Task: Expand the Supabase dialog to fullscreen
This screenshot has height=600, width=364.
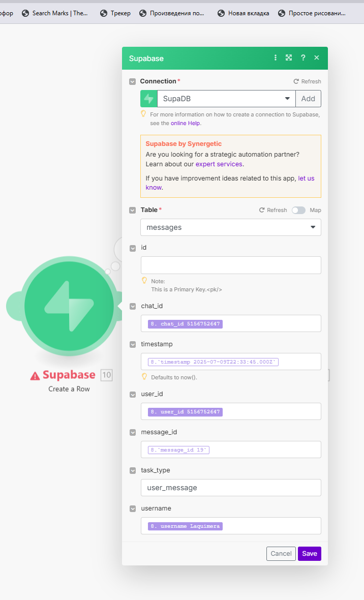Action: click(289, 58)
